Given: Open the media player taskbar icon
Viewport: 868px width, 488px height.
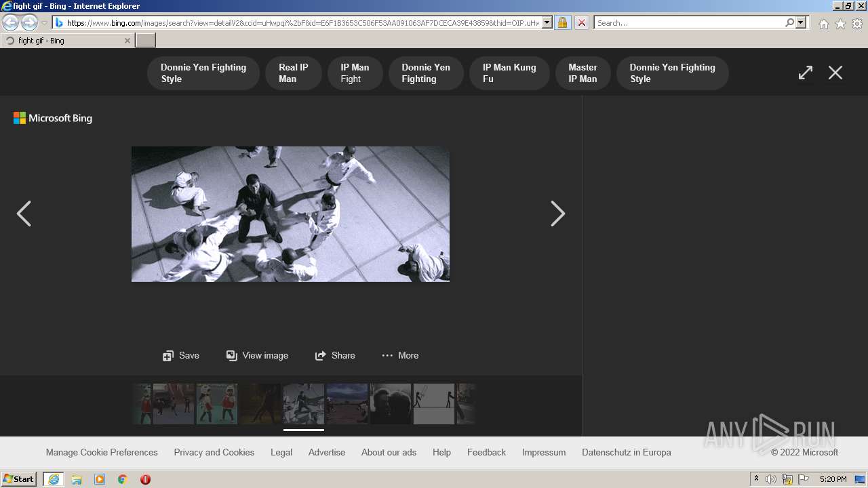Looking at the screenshot, I should (x=100, y=479).
